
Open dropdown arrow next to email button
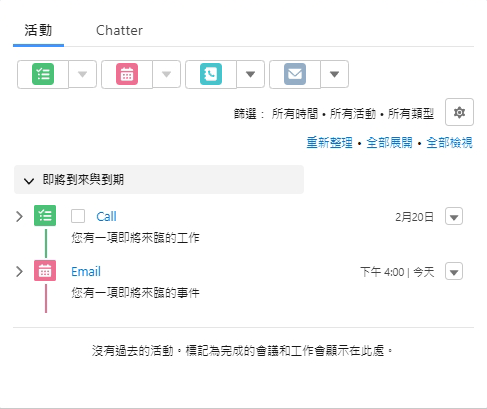pos(335,74)
